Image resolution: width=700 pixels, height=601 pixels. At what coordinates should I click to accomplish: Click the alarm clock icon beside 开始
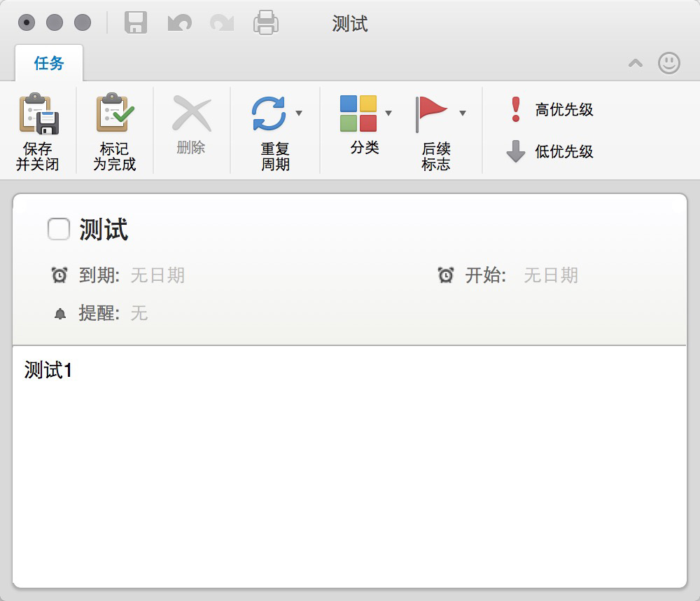coord(445,275)
